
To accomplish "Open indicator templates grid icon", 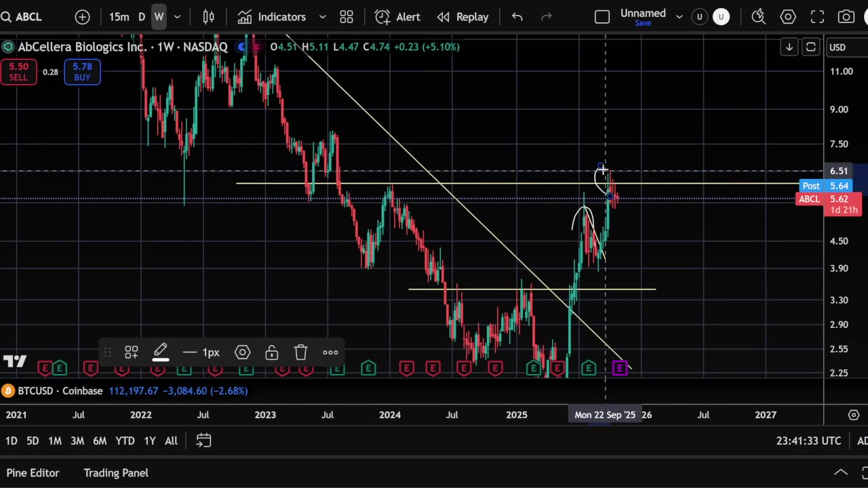I will 347,17.
